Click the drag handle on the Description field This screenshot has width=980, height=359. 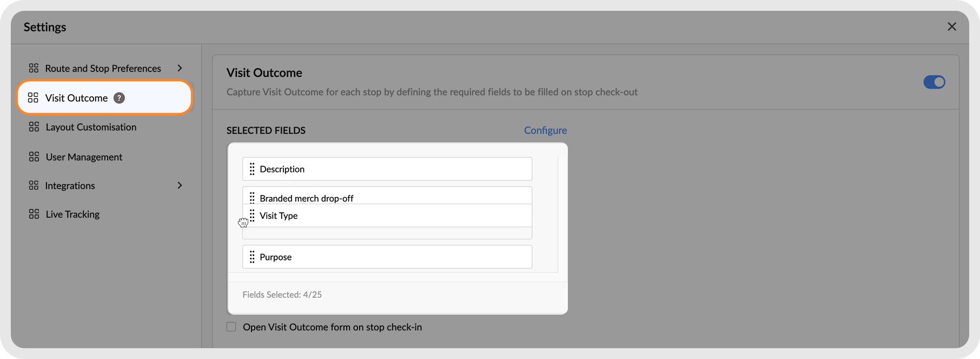252,169
